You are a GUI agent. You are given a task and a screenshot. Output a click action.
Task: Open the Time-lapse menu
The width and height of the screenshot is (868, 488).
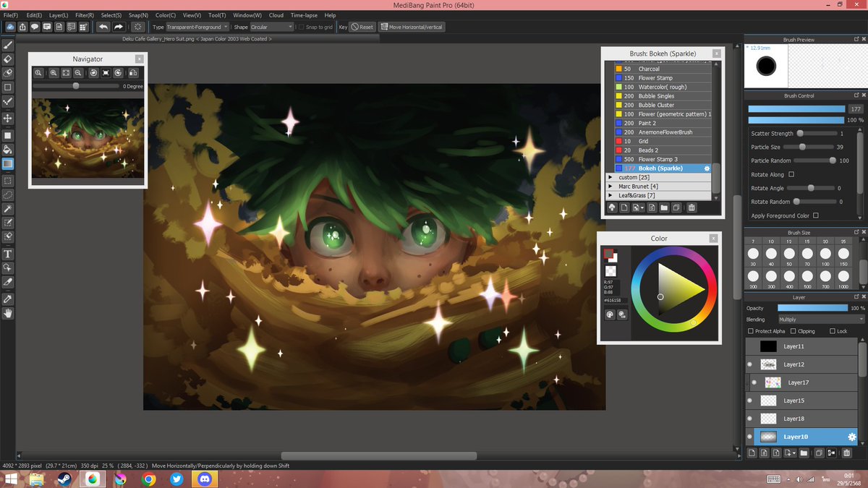click(x=304, y=15)
